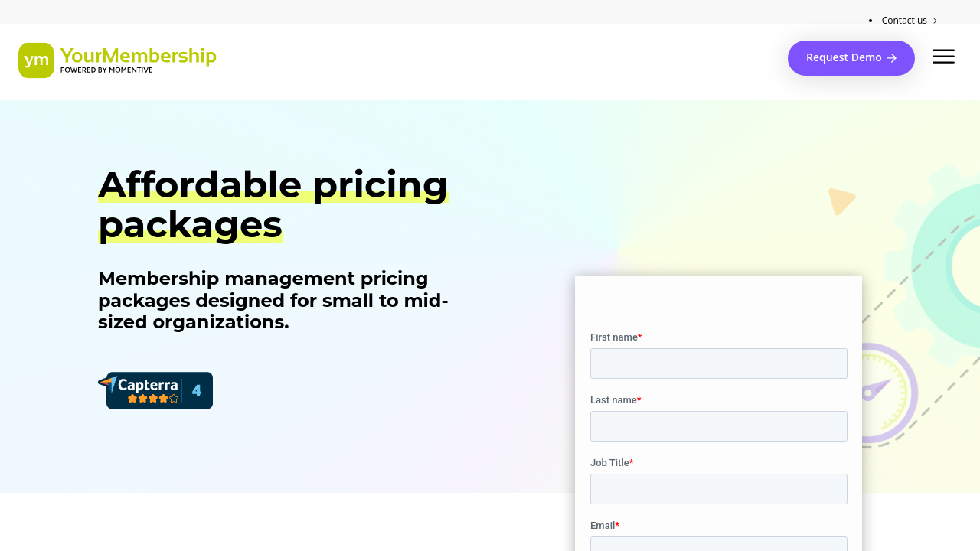Image resolution: width=980 pixels, height=551 pixels.
Task: Open the hamburger navigation menu
Action: pos(943,57)
